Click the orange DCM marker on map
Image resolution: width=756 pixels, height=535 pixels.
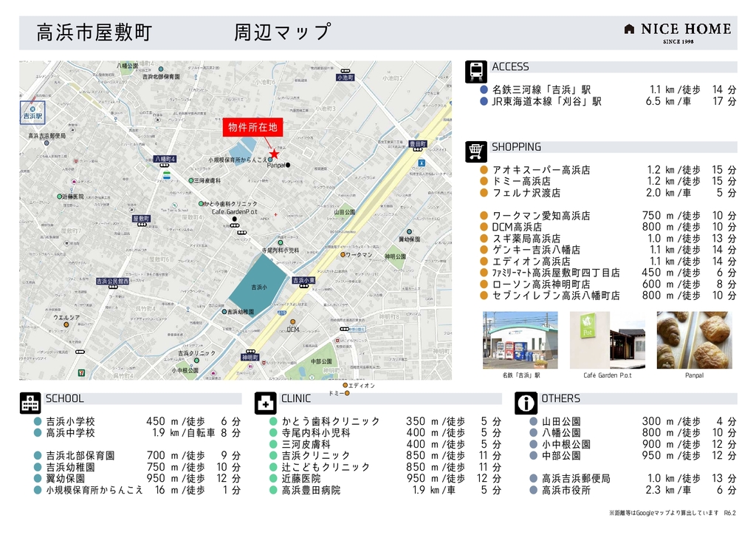(292, 321)
